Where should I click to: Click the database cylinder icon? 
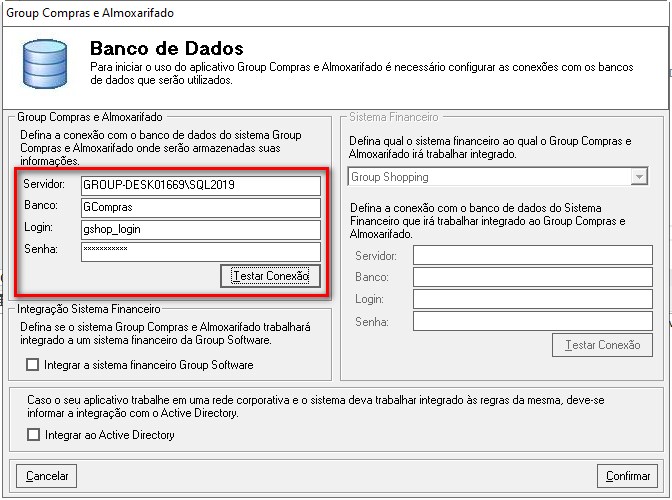(x=45, y=64)
